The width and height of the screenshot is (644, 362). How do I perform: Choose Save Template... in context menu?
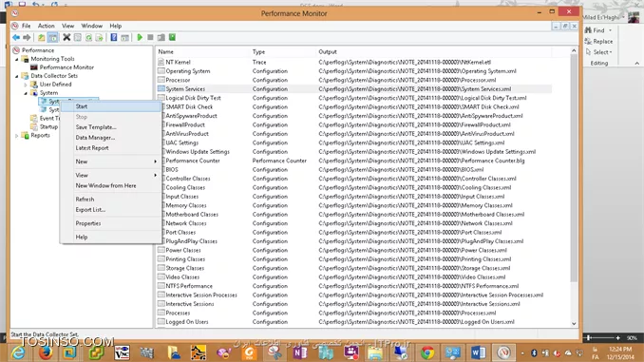coord(110,127)
